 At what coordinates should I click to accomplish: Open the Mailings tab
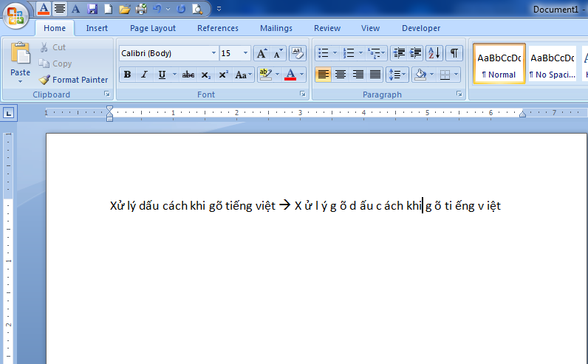pyautogui.click(x=276, y=28)
